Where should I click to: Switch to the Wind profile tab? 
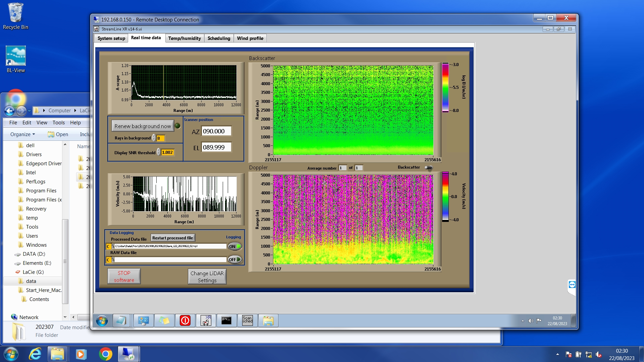250,38
